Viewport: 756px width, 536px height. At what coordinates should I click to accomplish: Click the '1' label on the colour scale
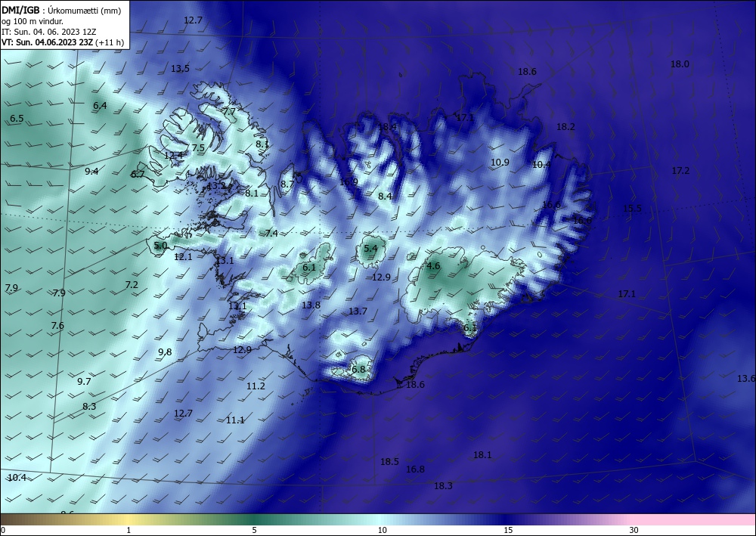129,530
